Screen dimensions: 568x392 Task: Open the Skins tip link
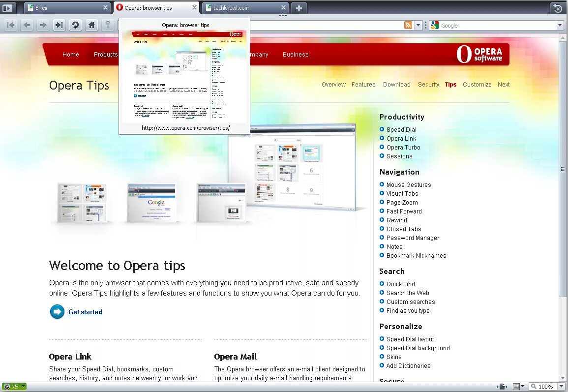(x=394, y=357)
